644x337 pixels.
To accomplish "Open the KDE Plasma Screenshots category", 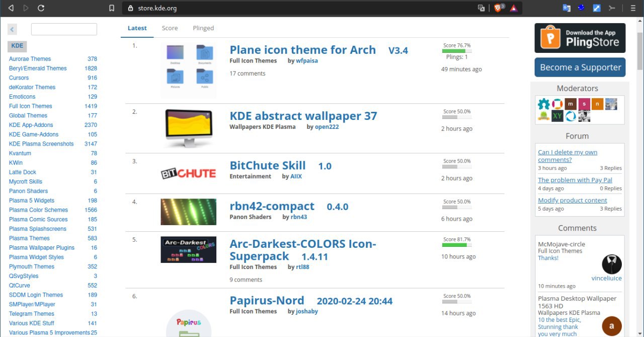I will point(41,144).
